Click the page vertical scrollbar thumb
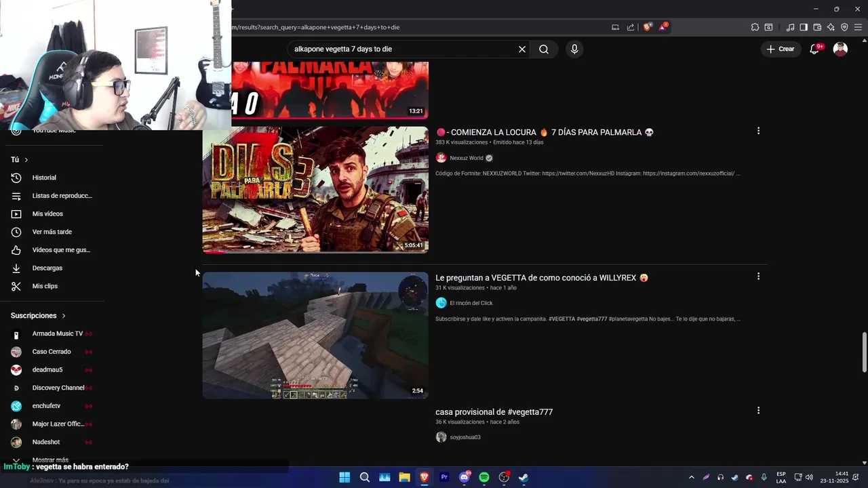The width and height of the screenshot is (868, 488). (864, 352)
